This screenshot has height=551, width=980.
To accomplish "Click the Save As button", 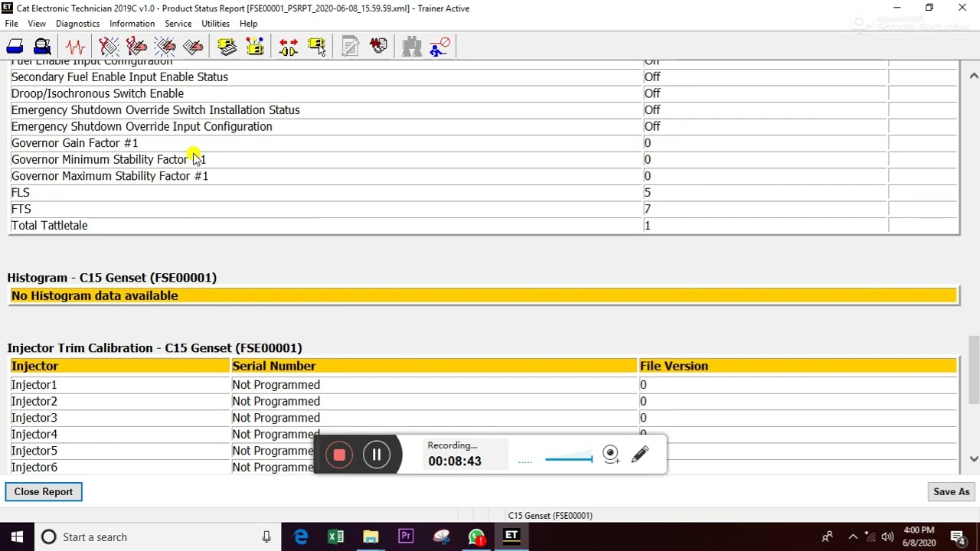I will pos(951,492).
